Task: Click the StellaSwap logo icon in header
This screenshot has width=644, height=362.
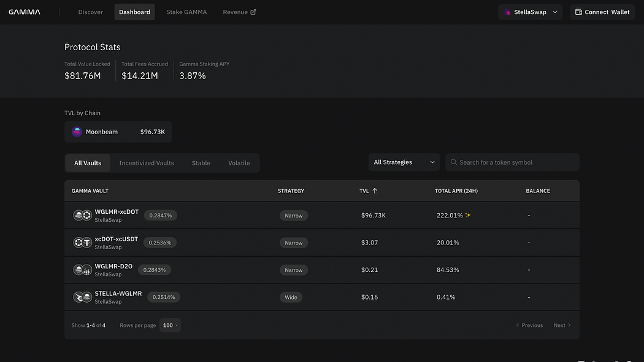Action: tap(507, 12)
